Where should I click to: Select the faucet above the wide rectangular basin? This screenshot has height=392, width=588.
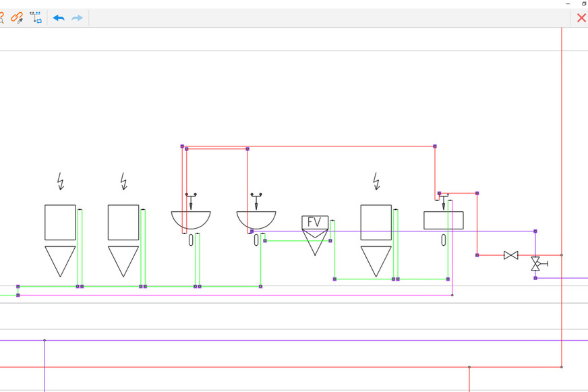point(444,202)
